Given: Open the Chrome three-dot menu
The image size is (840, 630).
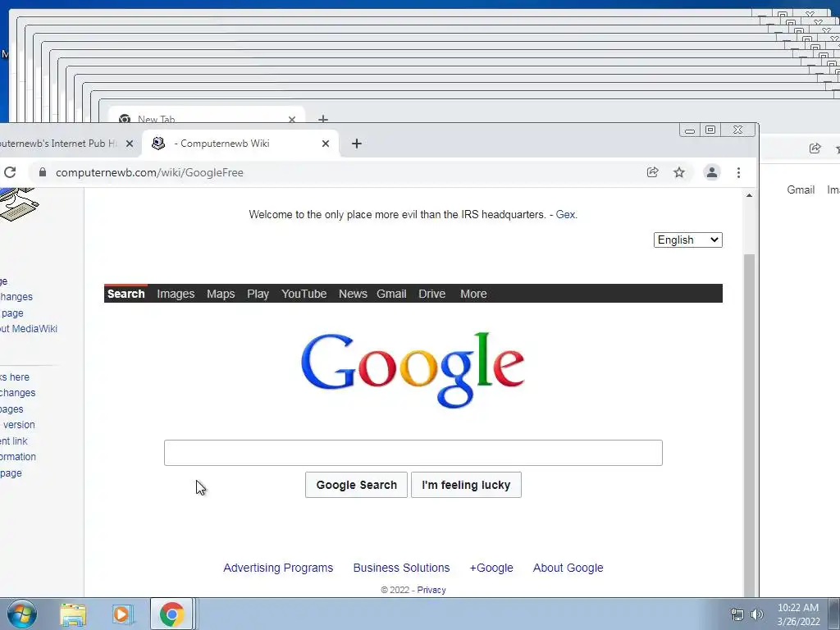Looking at the screenshot, I should [x=739, y=172].
